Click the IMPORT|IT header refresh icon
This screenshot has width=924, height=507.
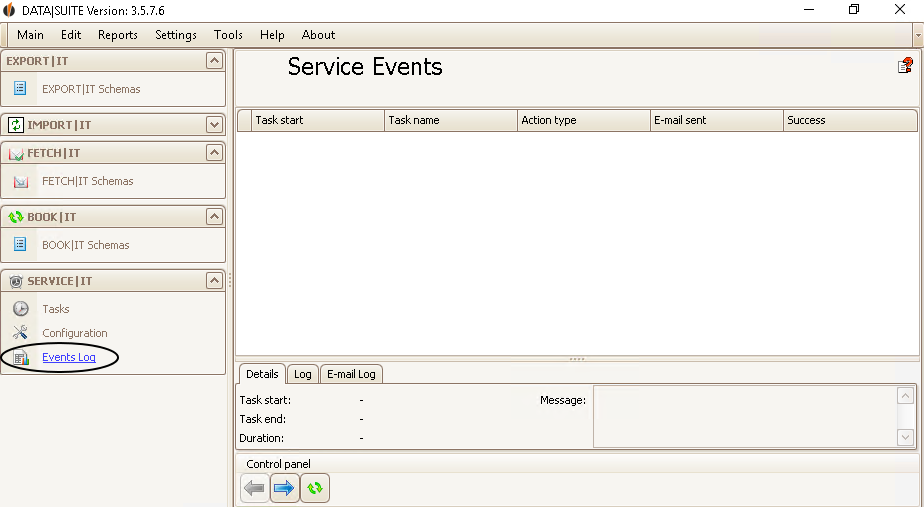pos(15,125)
